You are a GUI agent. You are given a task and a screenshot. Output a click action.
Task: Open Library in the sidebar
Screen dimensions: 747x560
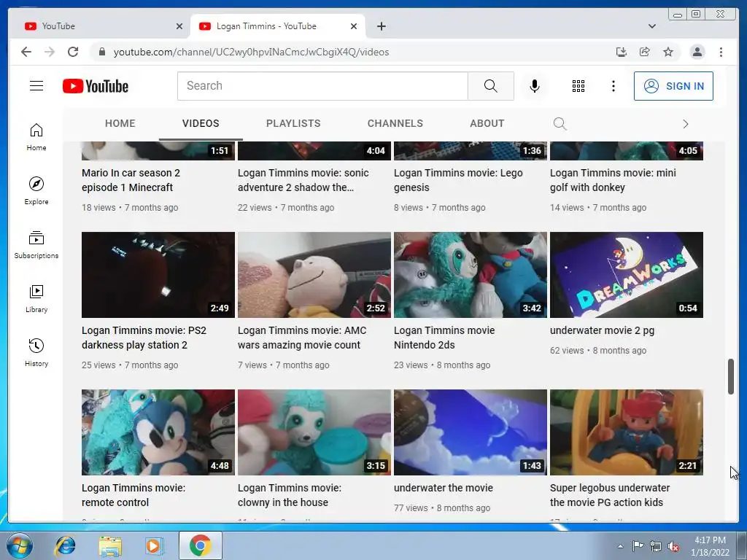pos(36,298)
